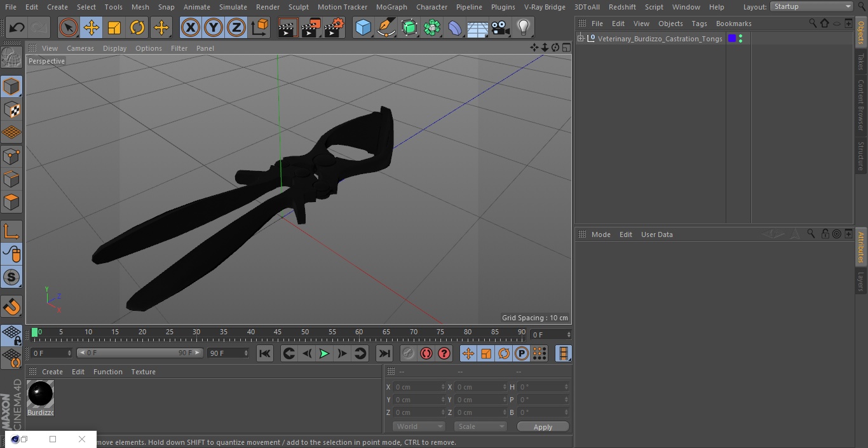This screenshot has width=868, height=448.
Task: Open the Sculpt menu
Action: (298, 7)
